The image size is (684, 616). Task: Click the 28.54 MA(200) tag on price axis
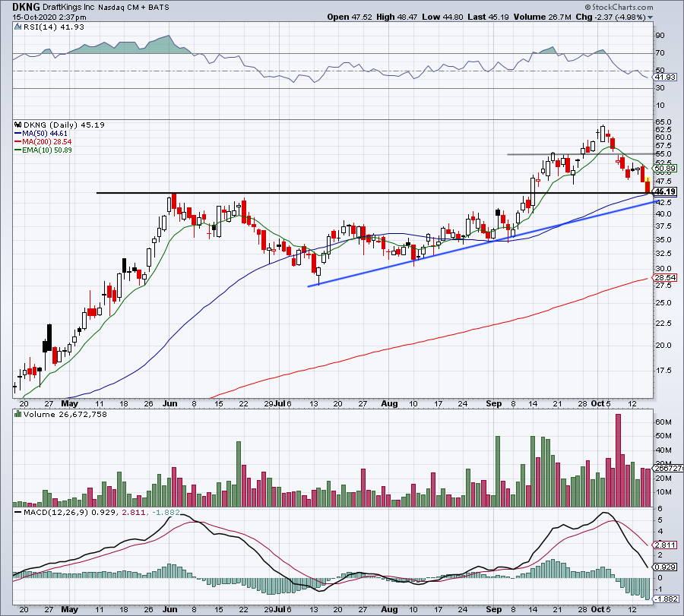[665, 278]
